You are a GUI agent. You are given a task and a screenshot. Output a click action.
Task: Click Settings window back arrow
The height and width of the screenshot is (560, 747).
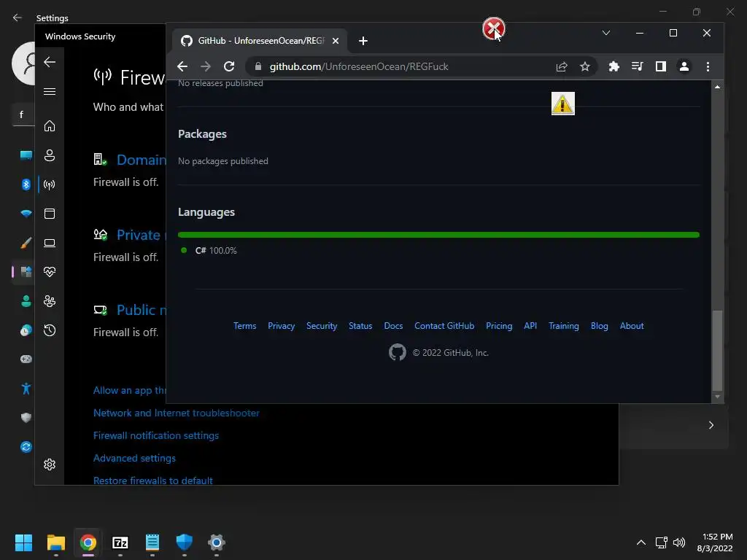point(18,17)
